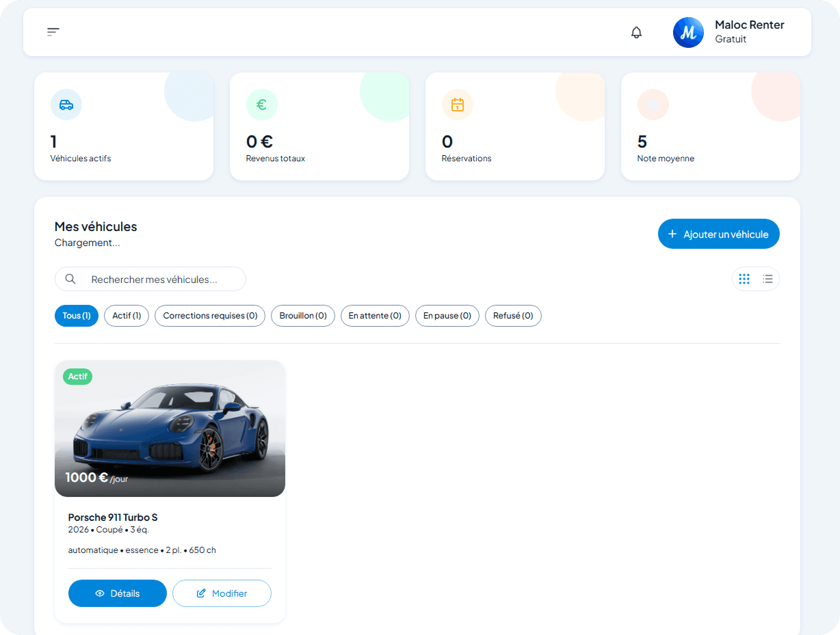Click the pencil icon inside the Modifier button

[202, 593]
